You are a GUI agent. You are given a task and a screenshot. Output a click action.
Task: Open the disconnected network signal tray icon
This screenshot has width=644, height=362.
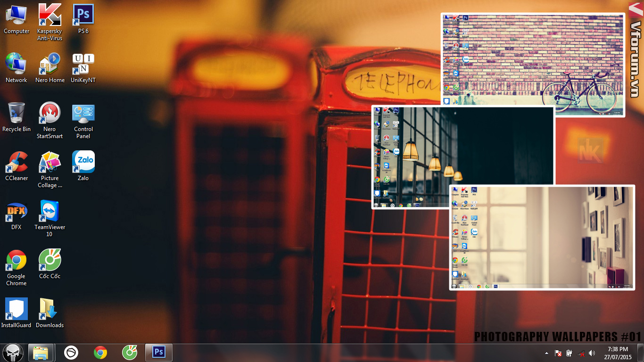581,353
